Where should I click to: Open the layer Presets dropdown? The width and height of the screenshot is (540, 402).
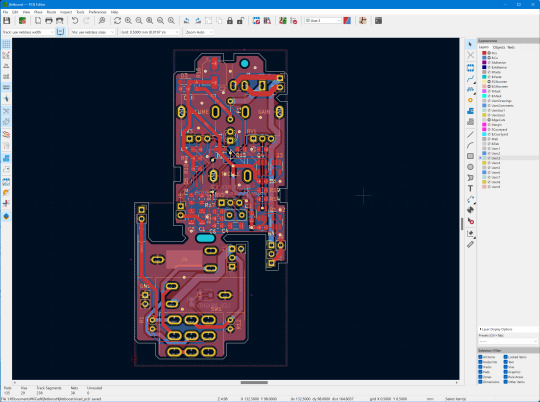(508, 341)
